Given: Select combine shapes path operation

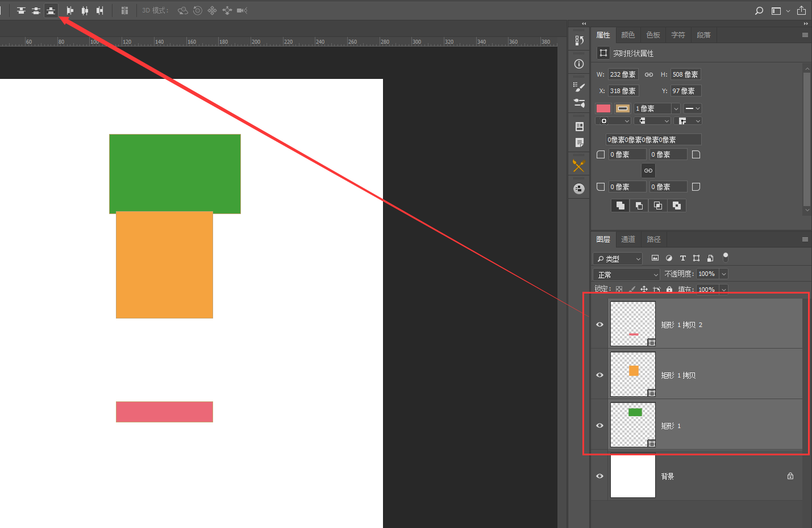Looking at the screenshot, I should point(621,206).
